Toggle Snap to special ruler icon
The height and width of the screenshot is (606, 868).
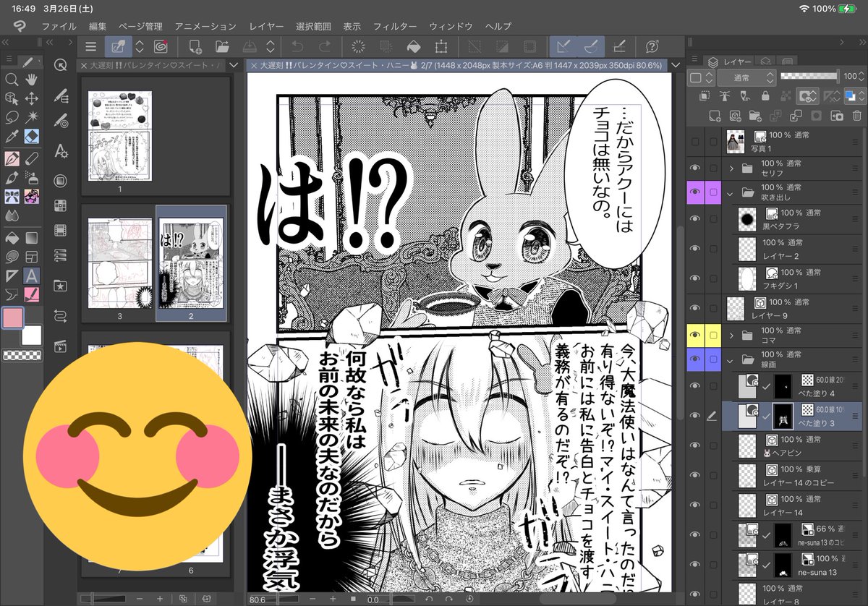coord(591,47)
